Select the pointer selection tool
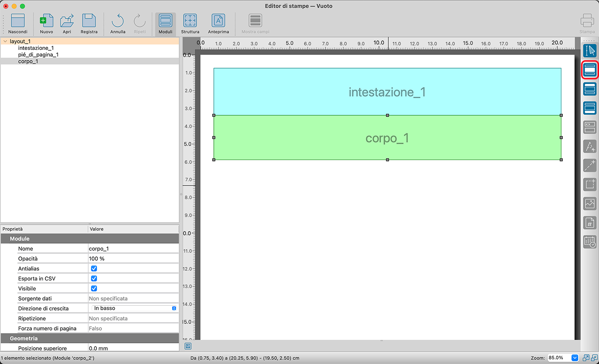The image size is (599, 364). click(589, 51)
